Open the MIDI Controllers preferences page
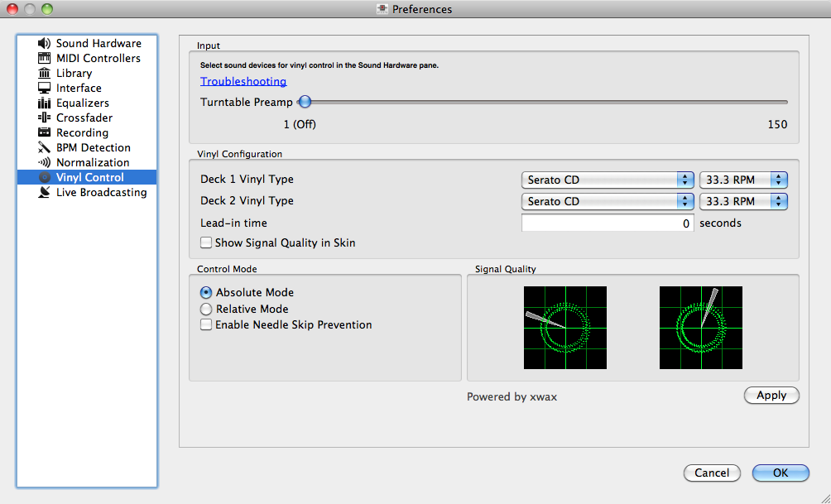 click(87, 58)
